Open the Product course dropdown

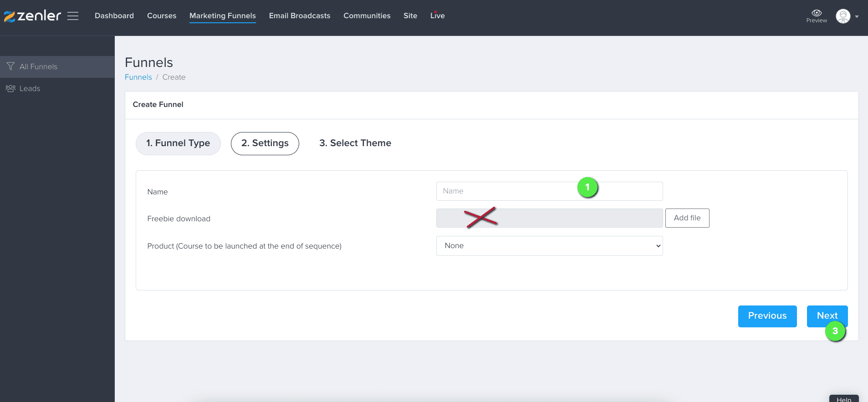click(549, 246)
